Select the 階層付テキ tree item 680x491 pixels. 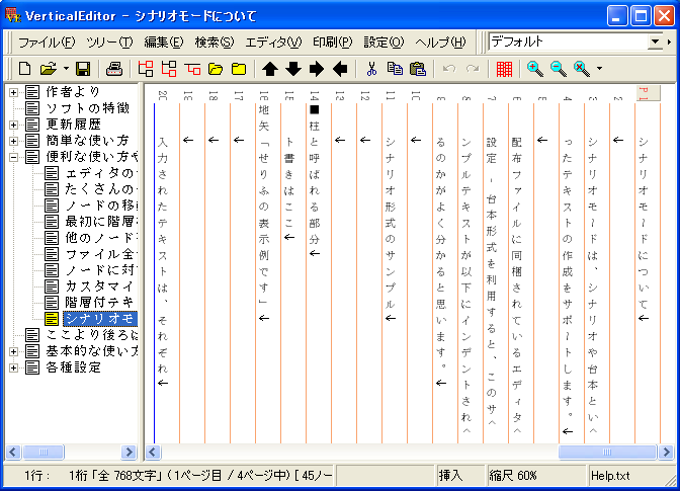pyautogui.click(x=101, y=302)
